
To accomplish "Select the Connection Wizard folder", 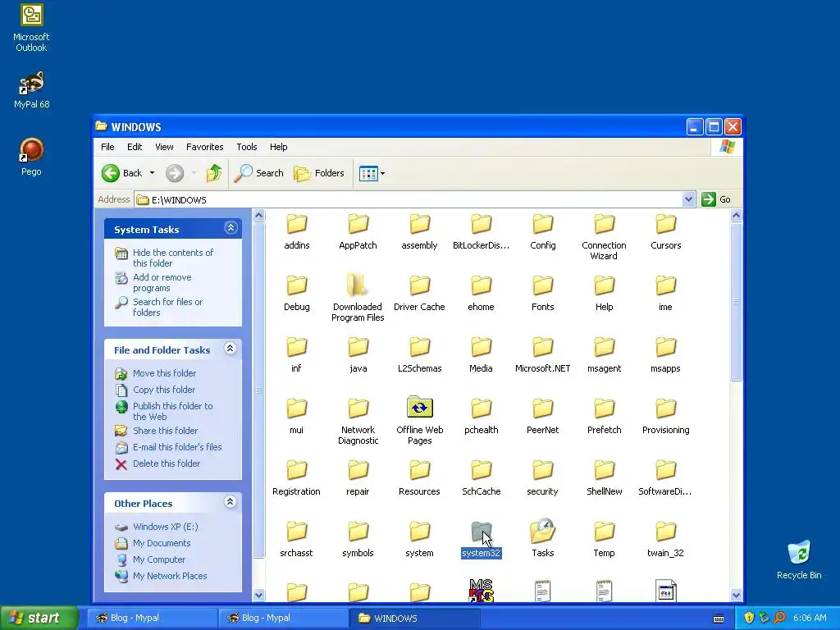I will [605, 237].
